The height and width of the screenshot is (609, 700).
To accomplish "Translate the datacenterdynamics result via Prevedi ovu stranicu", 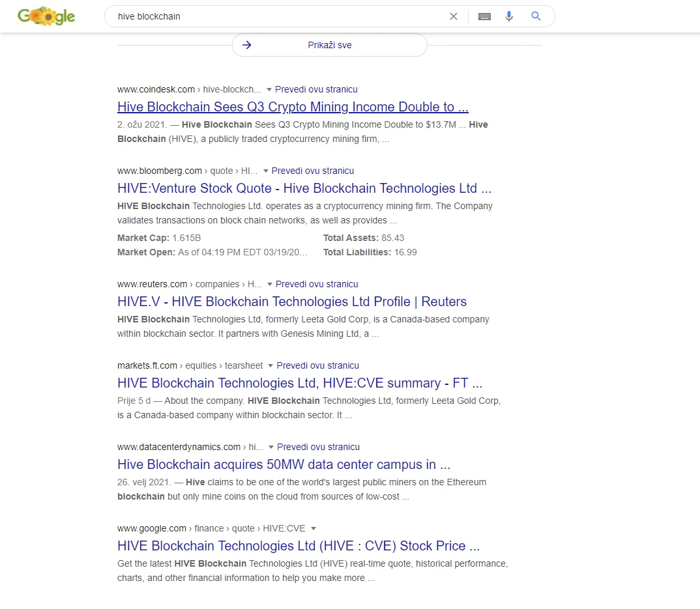I will point(318,447).
